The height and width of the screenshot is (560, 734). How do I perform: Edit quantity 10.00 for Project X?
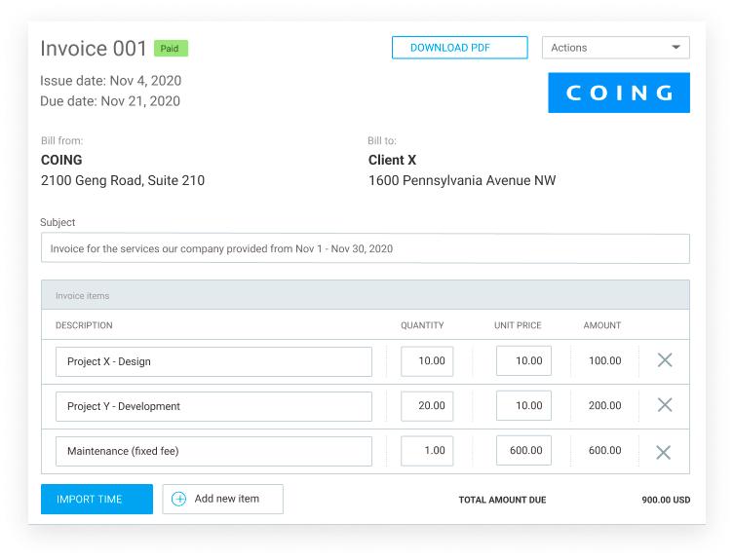(x=427, y=361)
